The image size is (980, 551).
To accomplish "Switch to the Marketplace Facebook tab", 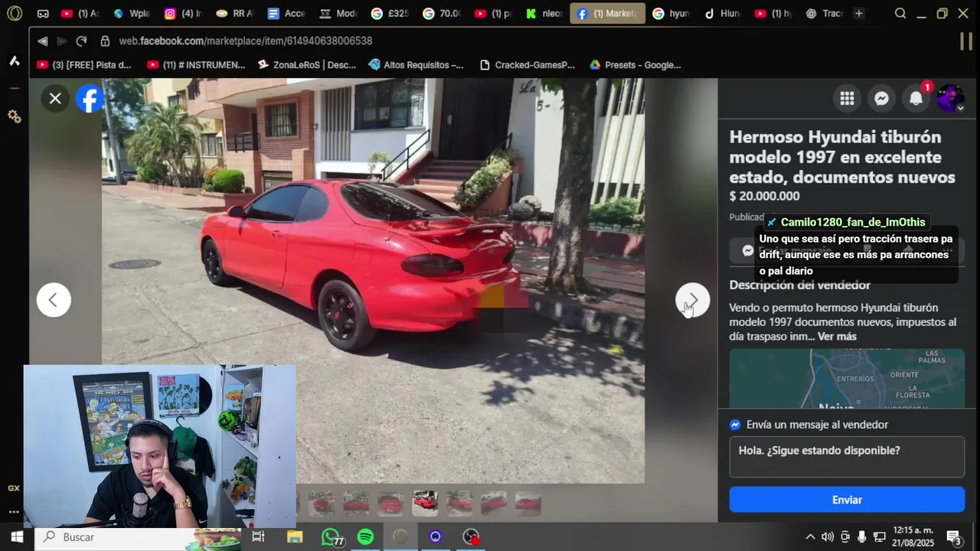I will pos(607,14).
